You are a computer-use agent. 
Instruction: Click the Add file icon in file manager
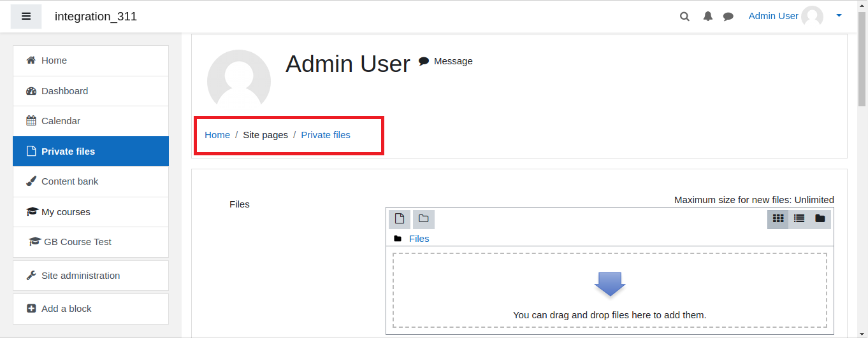pyautogui.click(x=400, y=219)
